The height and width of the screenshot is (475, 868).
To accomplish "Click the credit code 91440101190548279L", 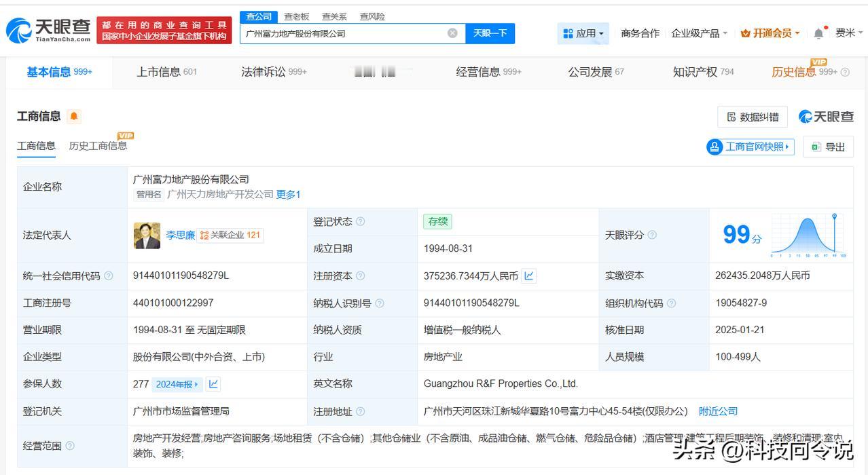I will tap(181, 275).
